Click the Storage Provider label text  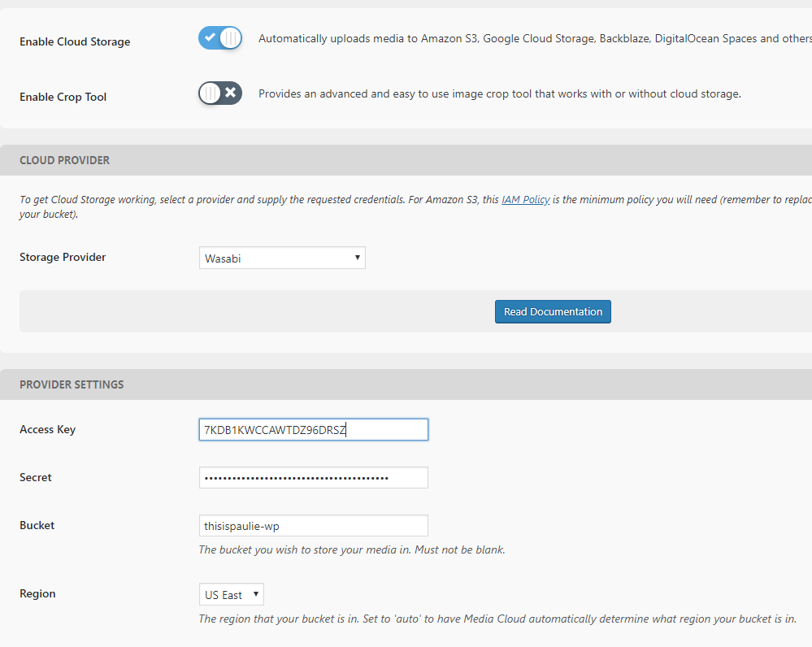pyautogui.click(x=63, y=257)
